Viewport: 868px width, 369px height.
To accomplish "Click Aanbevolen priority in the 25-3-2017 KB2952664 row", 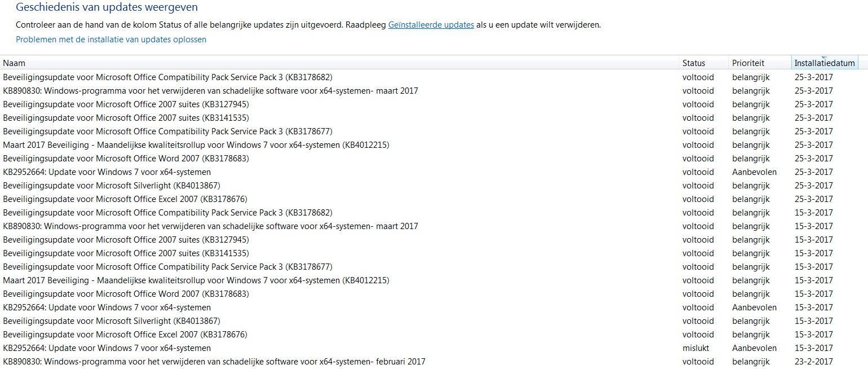I will [x=754, y=172].
